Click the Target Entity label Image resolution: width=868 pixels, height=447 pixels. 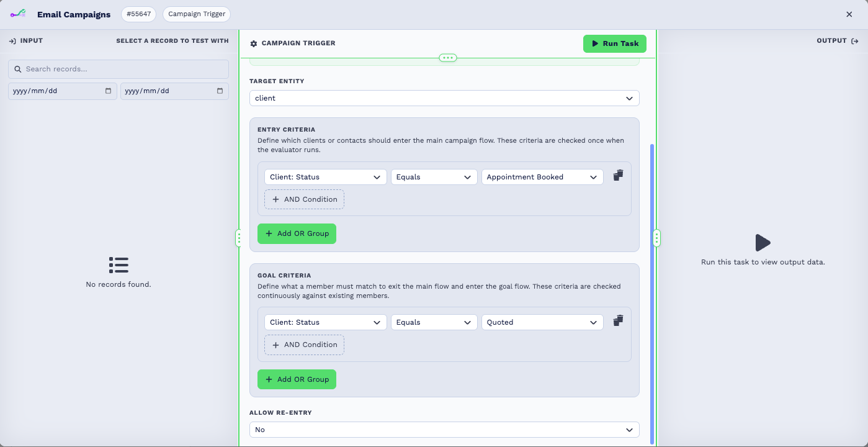pos(277,81)
